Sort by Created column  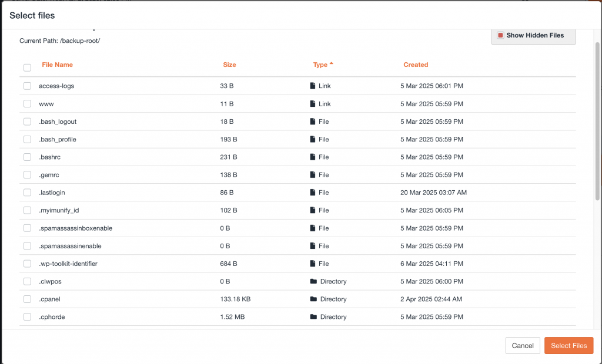point(416,65)
